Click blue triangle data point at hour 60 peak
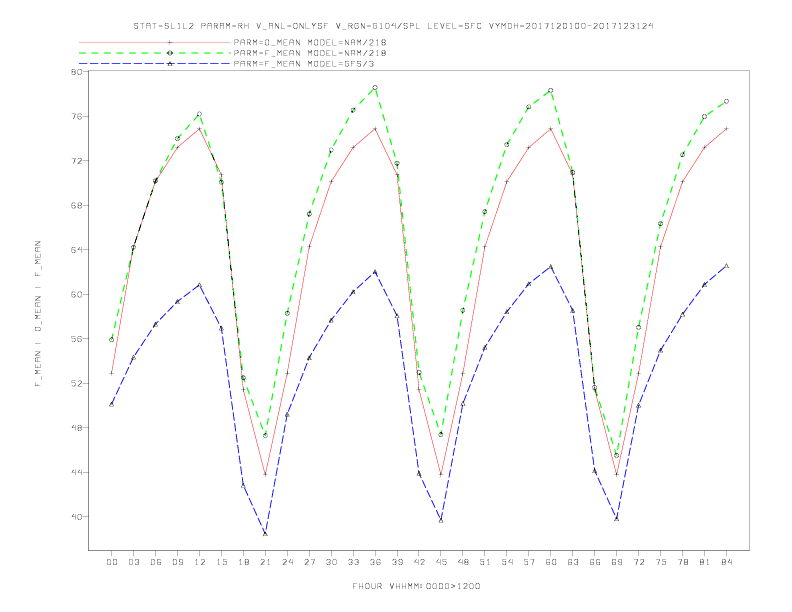Screen dimensions: 792x612 point(551,267)
